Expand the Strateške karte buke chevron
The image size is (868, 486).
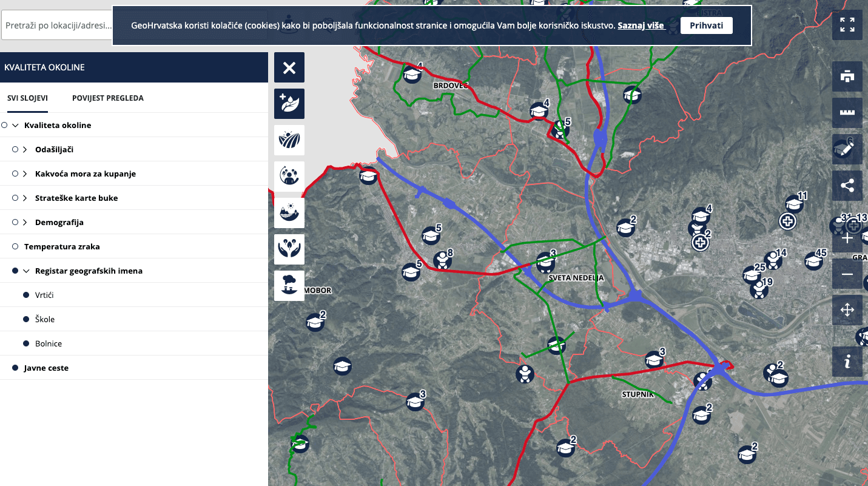[x=25, y=198]
